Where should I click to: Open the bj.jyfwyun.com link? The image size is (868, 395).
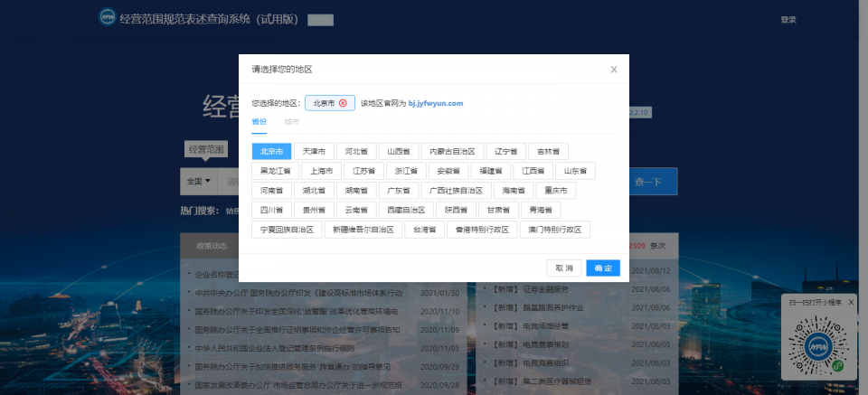435,103
